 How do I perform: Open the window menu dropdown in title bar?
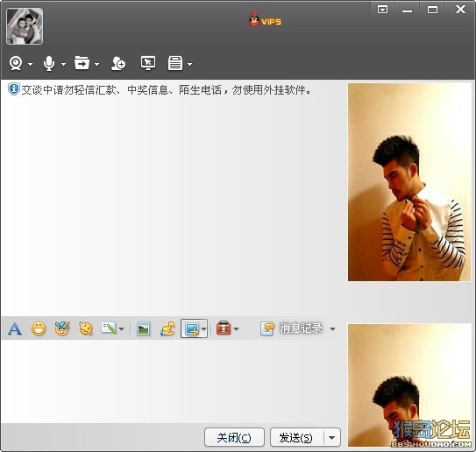(x=382, y=10)
